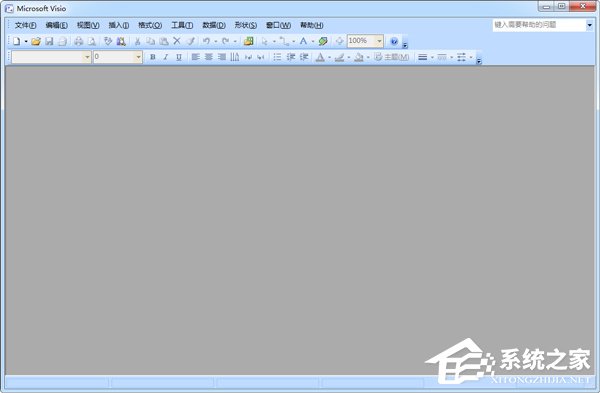Click the green Ink tool icon

click(x=323, y=41)
